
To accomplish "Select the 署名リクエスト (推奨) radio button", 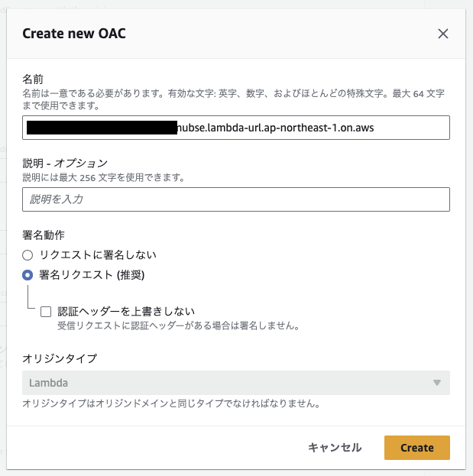I will coord(28,275).
